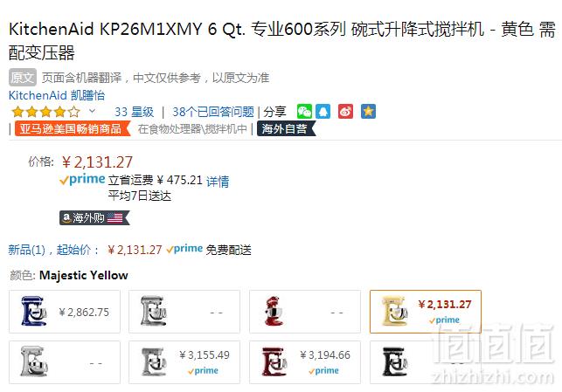
Task: Select the dark red mixer at ¥3,194.66
Action: [305, 362]
